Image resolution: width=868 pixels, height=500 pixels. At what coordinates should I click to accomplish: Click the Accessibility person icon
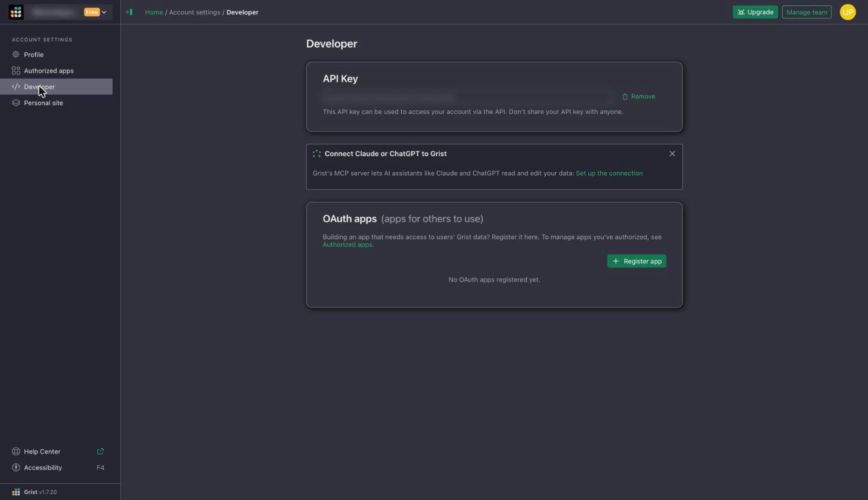16,467
